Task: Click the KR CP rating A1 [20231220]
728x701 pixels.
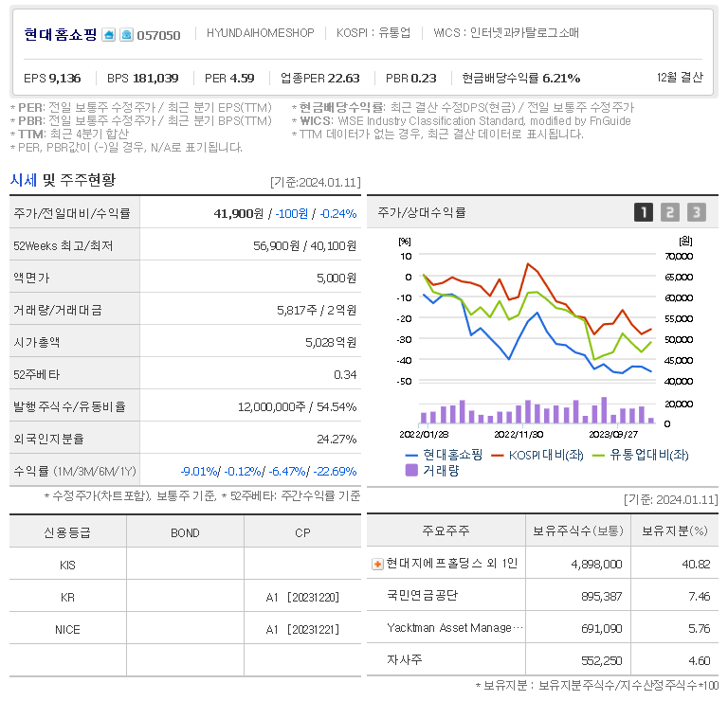Action: click(302, 597)
